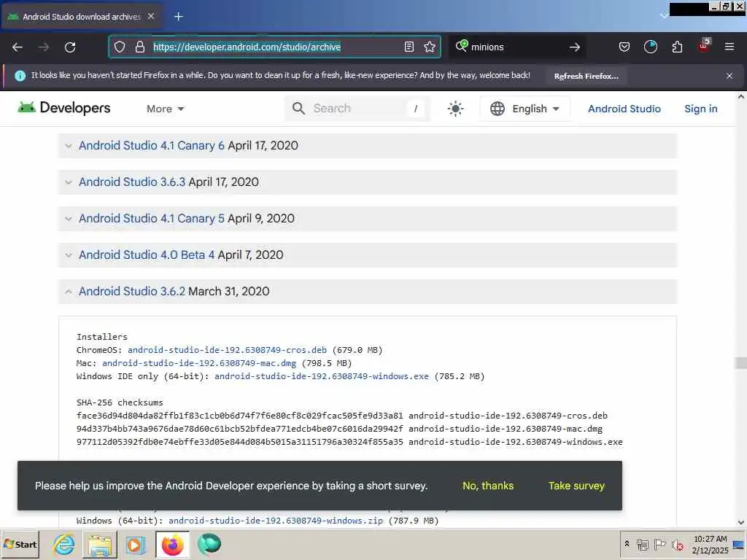Click the Refresh Firefox button
Screen dimensions: 747x560
coord(586,76)
